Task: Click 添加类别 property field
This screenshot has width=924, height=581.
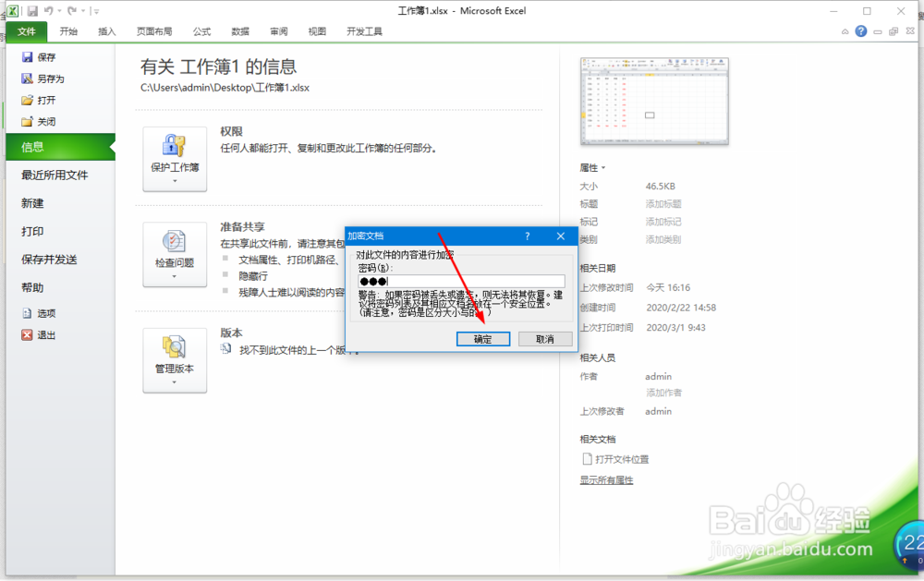Action: click(663, 239)
